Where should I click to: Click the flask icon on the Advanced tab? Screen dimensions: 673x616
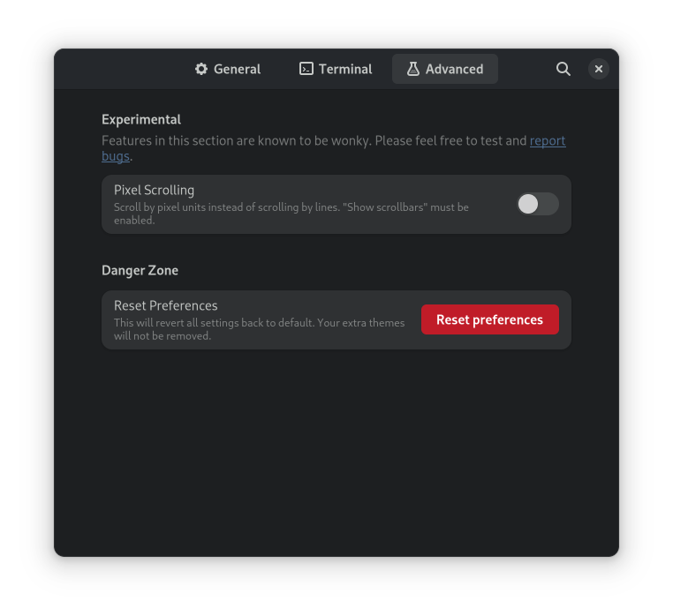[x=412, y=69]
